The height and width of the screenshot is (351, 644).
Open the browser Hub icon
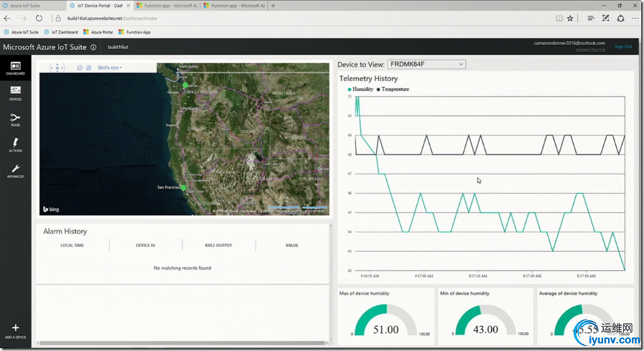591,18
